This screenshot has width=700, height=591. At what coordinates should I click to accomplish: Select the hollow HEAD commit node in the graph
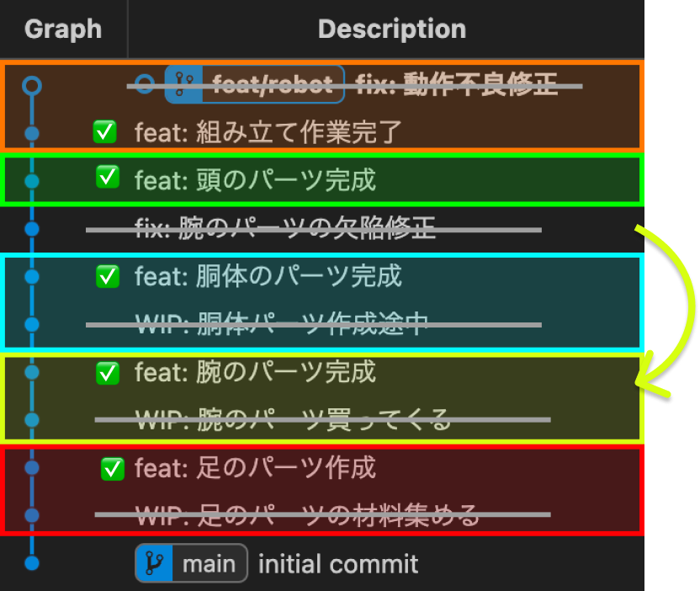coord(32,85)
